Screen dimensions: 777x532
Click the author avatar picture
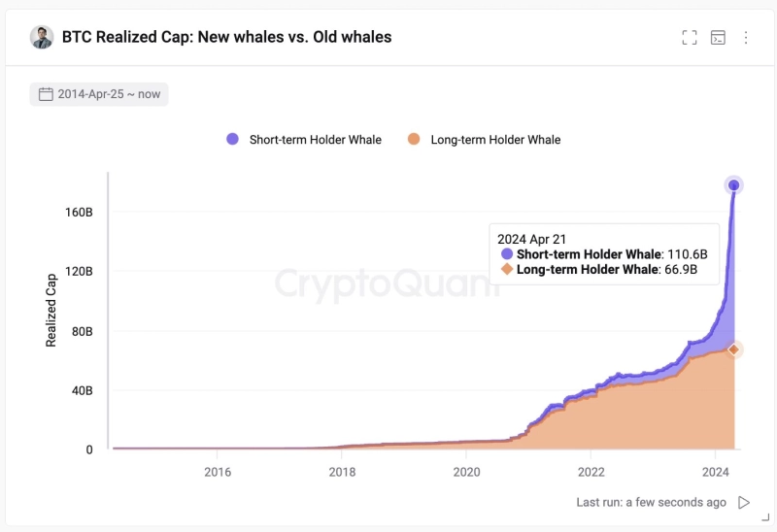[42, 37]
